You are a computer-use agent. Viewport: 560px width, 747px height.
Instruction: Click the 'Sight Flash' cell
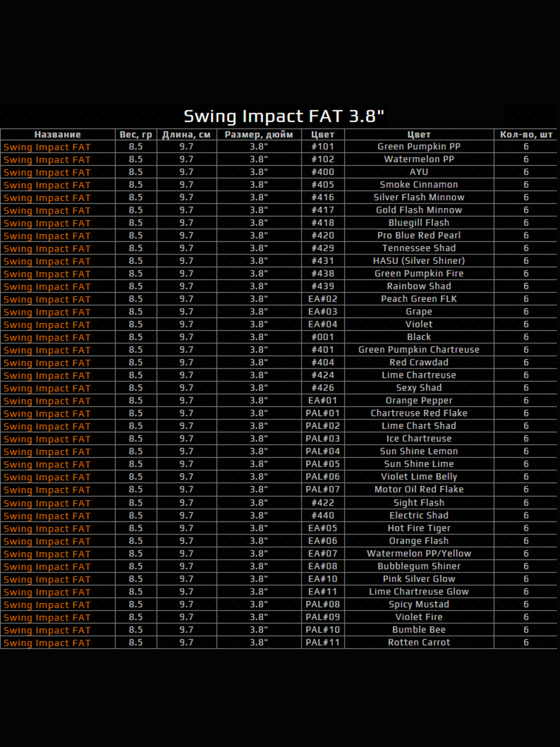pyautogui.click(x=419, y=503)
